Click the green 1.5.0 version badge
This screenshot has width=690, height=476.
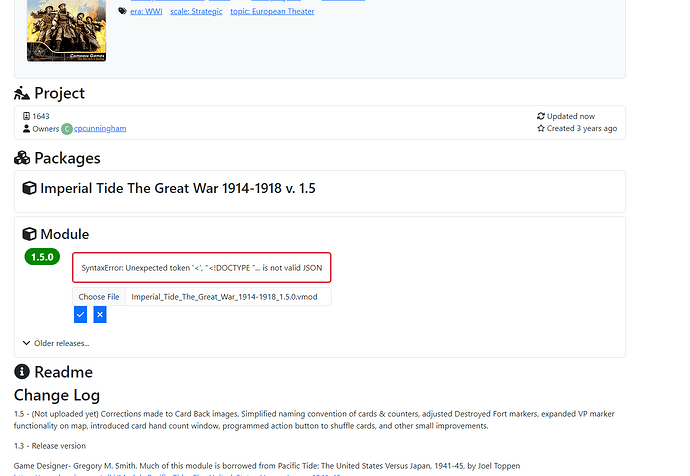coord(43,257)
